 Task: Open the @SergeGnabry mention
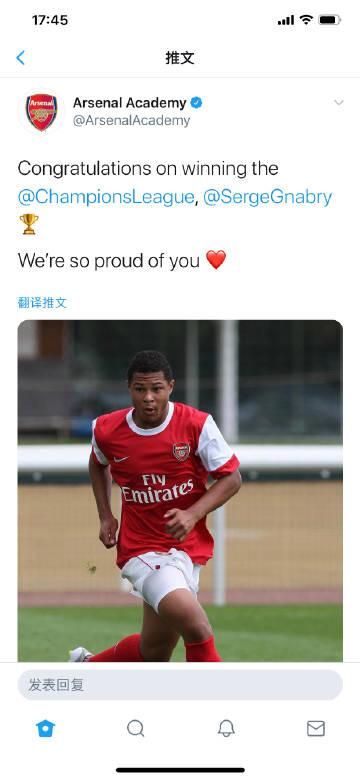pyautogui.click(x=267, y=198)
